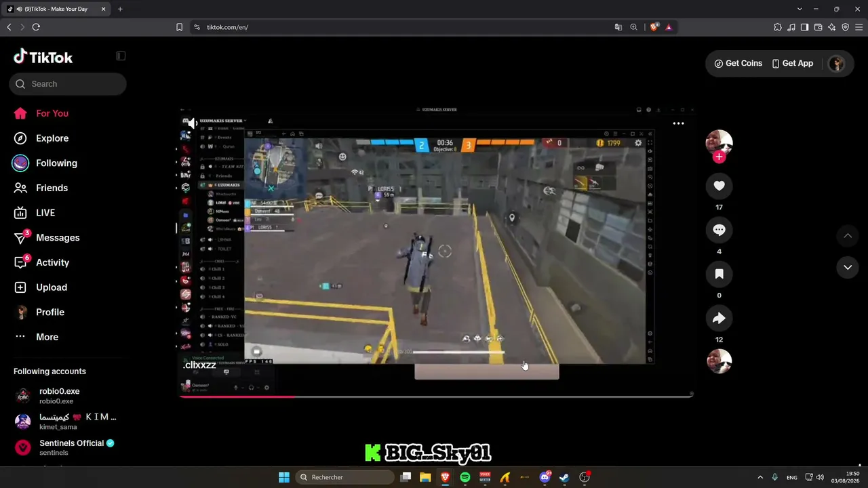Open the ENG language switcher
The width and height of the screenshot is (868, 488).
[791, 477]
